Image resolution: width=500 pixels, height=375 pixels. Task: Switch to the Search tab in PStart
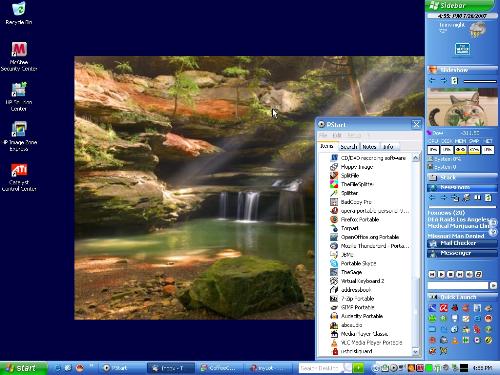point(349,147)
